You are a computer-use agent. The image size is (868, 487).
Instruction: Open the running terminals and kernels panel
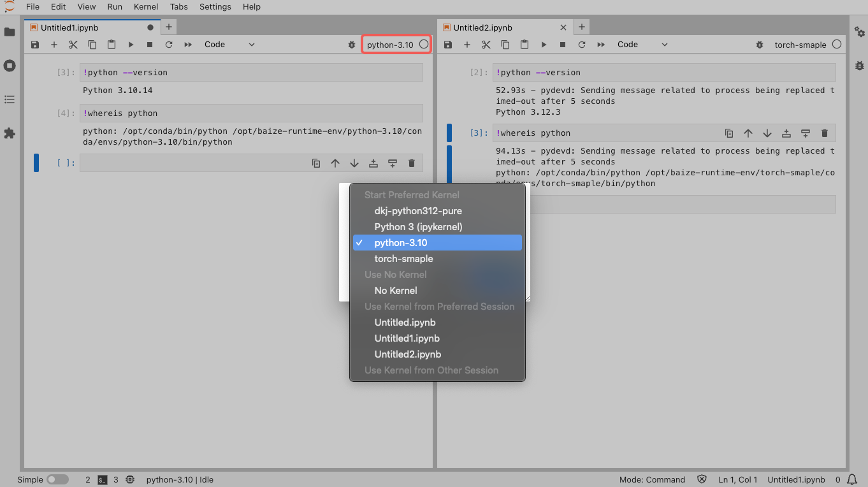coord(10,66)
